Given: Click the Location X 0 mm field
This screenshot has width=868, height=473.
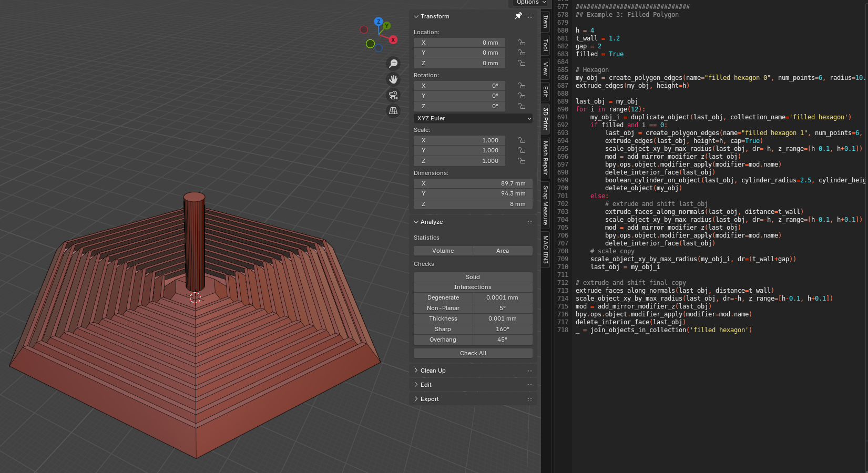Looking at the screenshot, I should coord(459,43).
